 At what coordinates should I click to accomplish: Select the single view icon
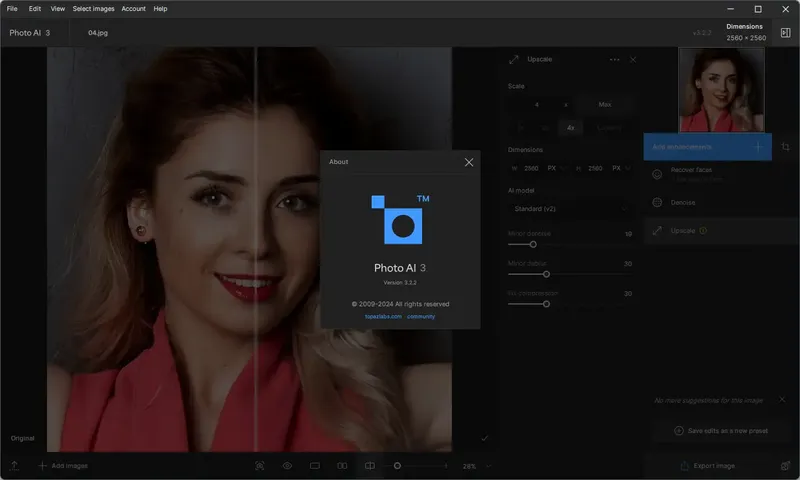(314, 466)
